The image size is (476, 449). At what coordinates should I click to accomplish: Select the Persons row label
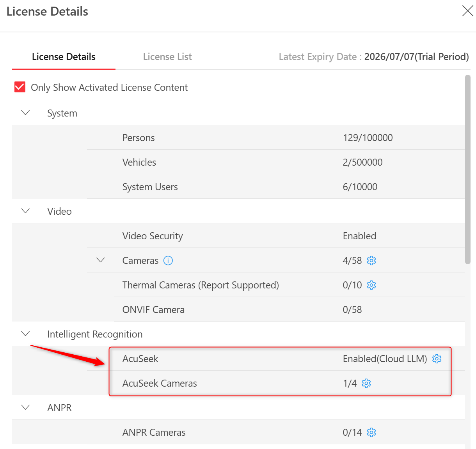point(139,138)
